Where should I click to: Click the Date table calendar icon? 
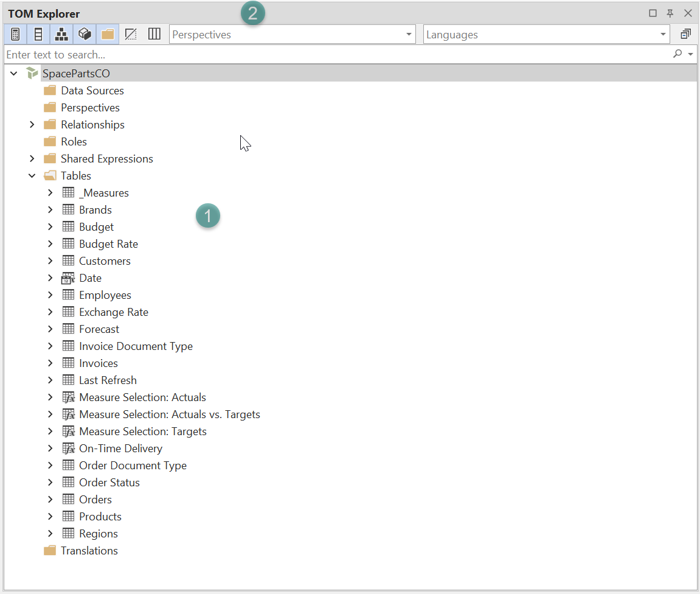coord(68,278)
